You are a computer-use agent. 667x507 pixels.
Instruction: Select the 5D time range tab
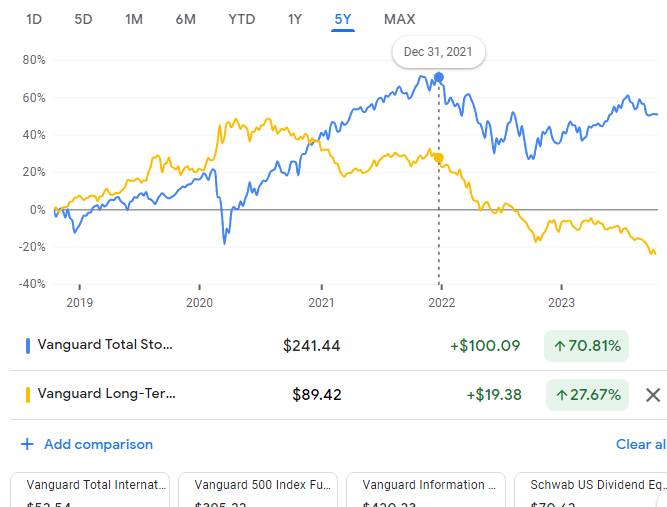coord(83,19)
